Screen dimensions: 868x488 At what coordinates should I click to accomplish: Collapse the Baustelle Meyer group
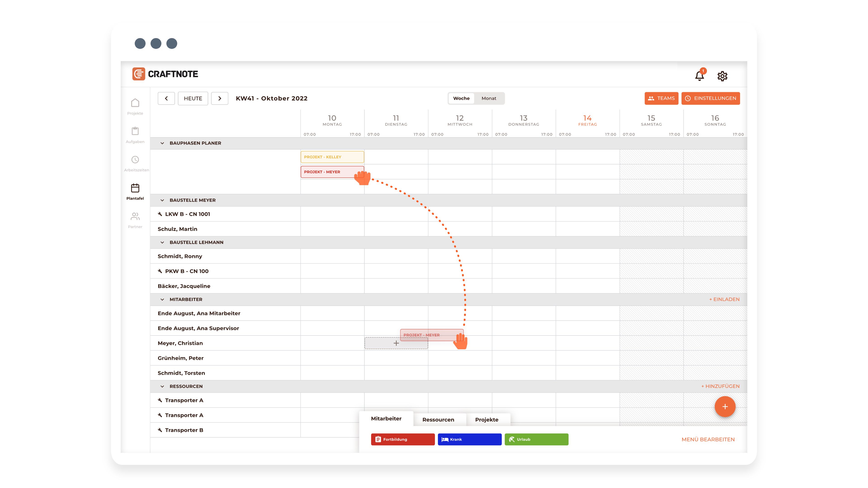coord(162,200)
